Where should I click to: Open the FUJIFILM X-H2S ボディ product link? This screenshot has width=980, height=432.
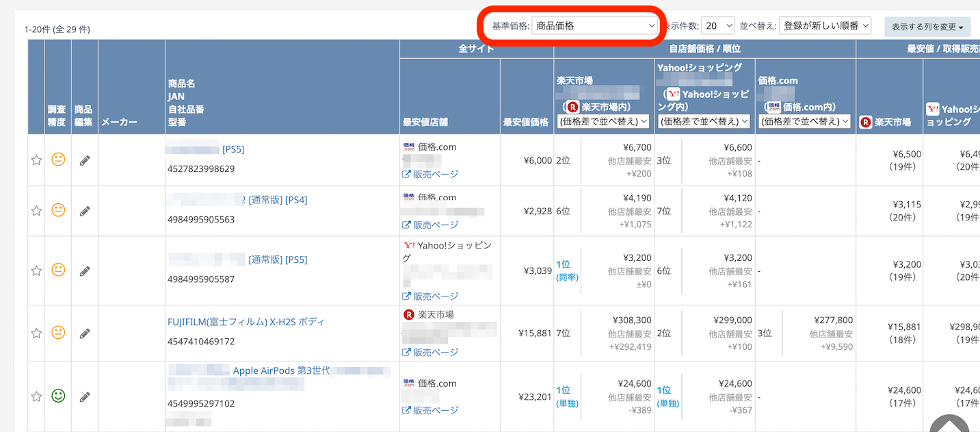[x=246, y=322]
